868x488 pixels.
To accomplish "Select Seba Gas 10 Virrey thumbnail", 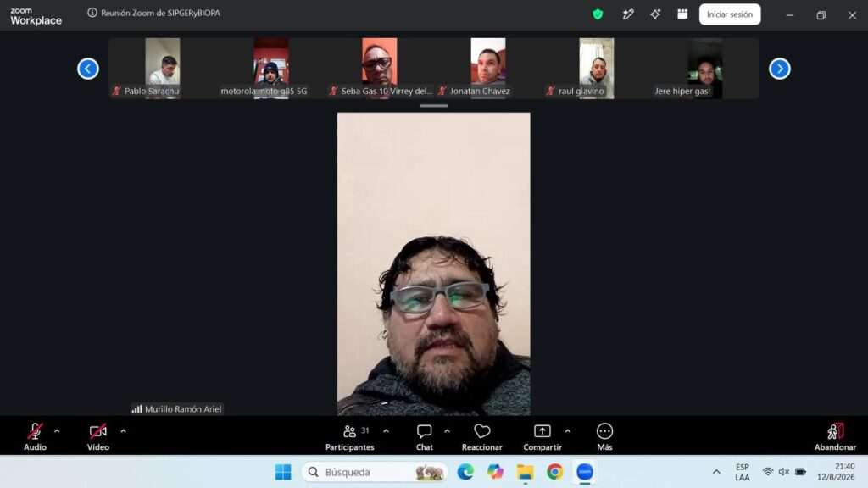I will [x=380, y=68].
